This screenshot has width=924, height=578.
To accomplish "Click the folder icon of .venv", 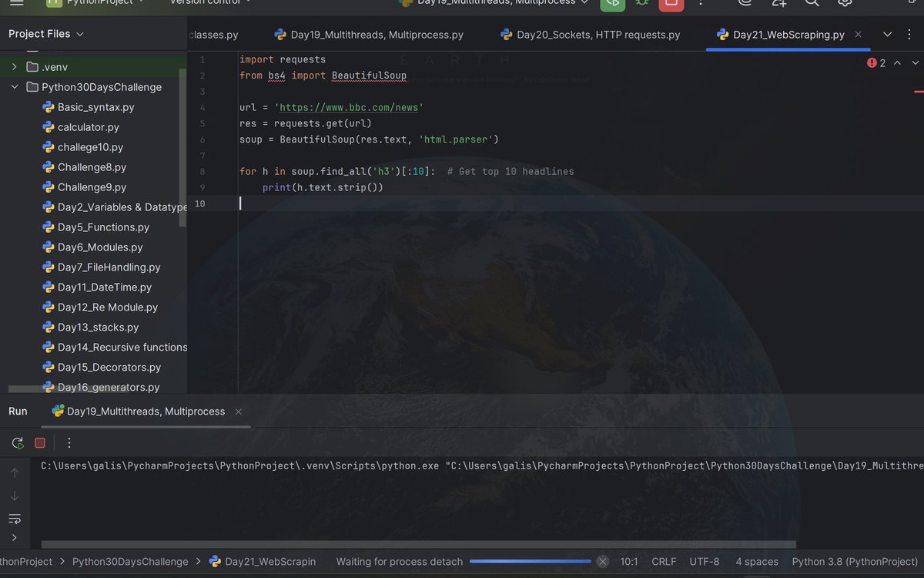I will pyautogui.click(x=32, y=67).
